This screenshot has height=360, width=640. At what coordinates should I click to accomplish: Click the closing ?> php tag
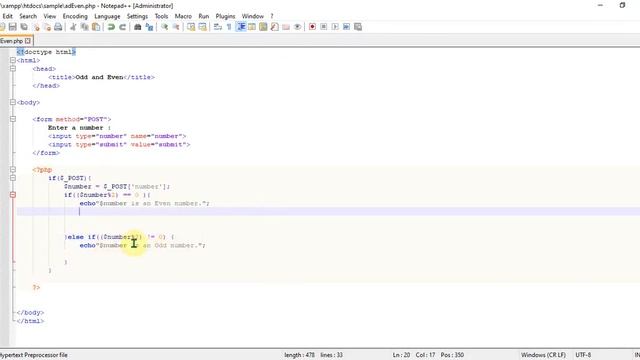click(36, 287)
